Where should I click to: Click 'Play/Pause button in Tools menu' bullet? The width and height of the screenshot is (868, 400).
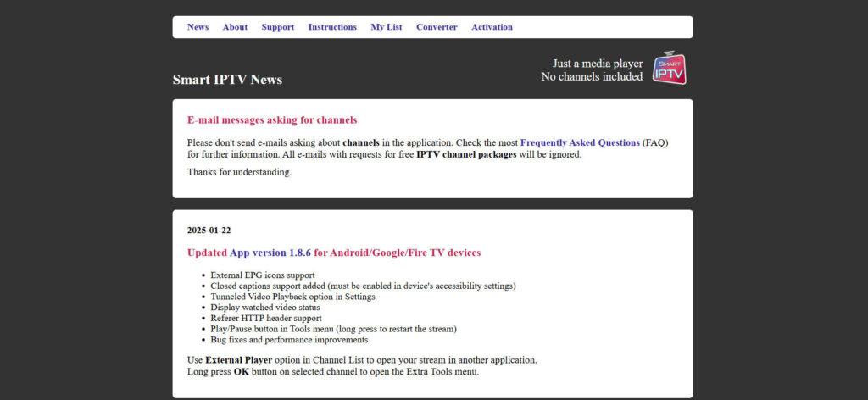(x=333, y=329)
